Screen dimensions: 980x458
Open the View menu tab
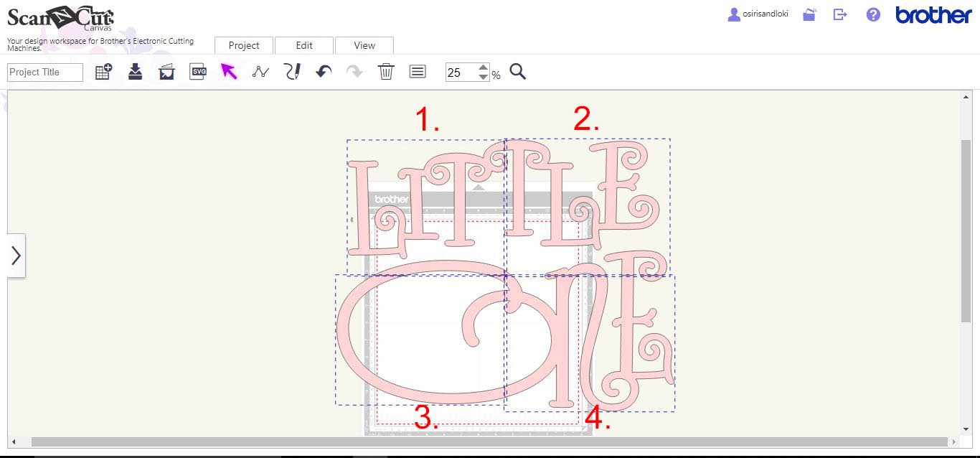click(364, 45)
